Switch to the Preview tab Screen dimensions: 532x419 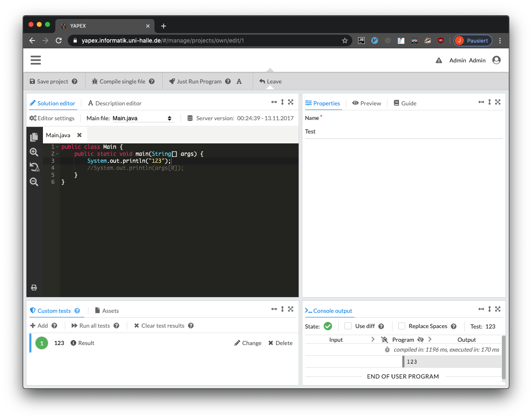[x=366, y=103]
